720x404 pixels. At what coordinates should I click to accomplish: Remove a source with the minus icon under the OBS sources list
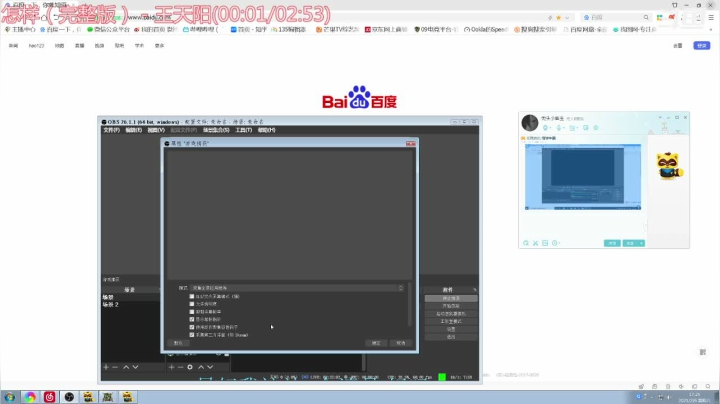(x=180, y=367)
